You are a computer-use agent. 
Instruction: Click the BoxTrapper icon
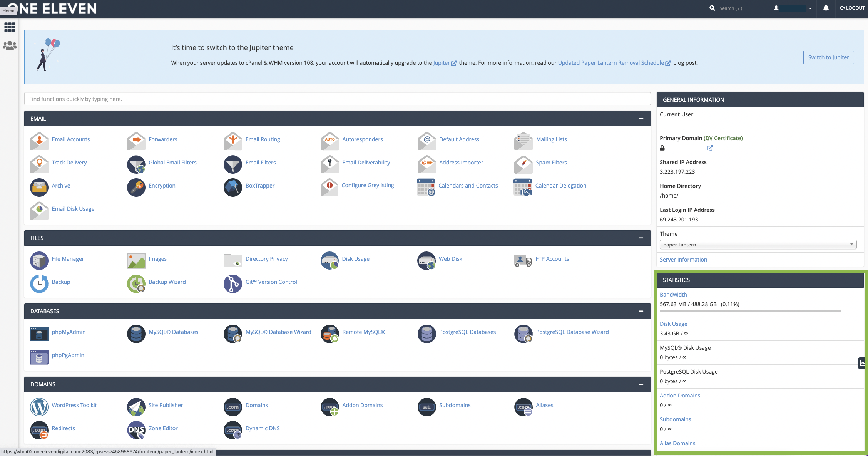pos(233,188)
